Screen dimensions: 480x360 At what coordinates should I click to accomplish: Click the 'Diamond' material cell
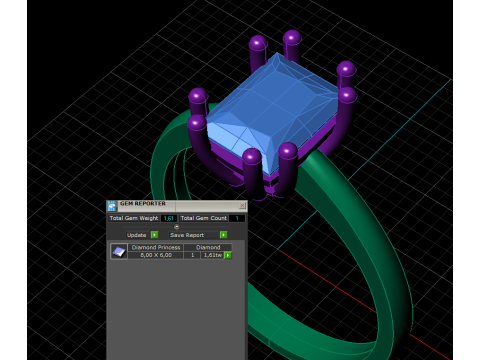pos(208,247)
